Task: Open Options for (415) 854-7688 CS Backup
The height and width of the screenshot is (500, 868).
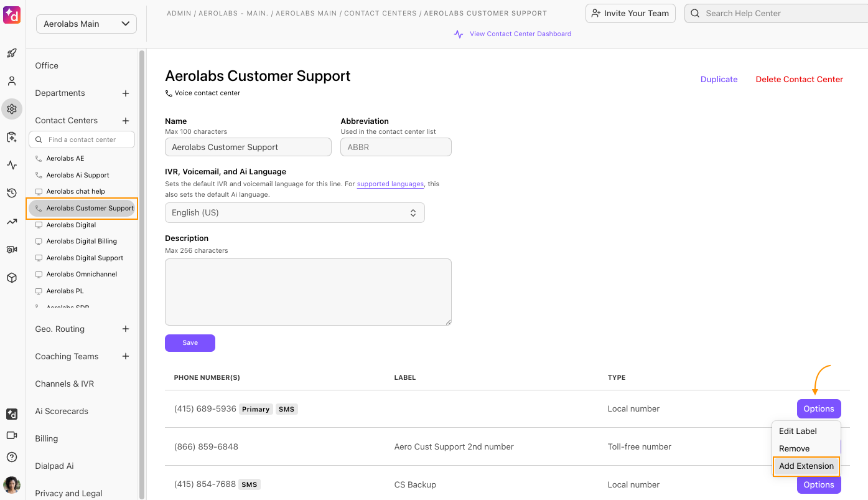Action: click(x=819, y=485)
